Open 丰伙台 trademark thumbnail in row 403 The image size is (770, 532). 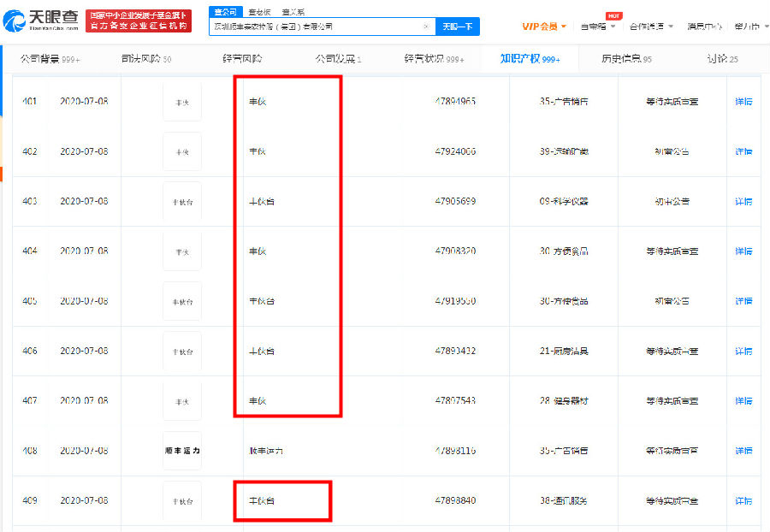[182, 202]
